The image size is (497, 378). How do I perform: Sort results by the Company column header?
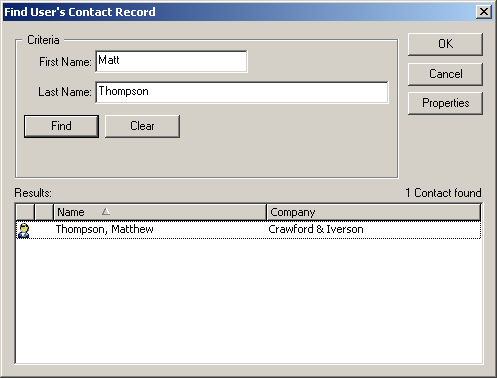(374, 212)
